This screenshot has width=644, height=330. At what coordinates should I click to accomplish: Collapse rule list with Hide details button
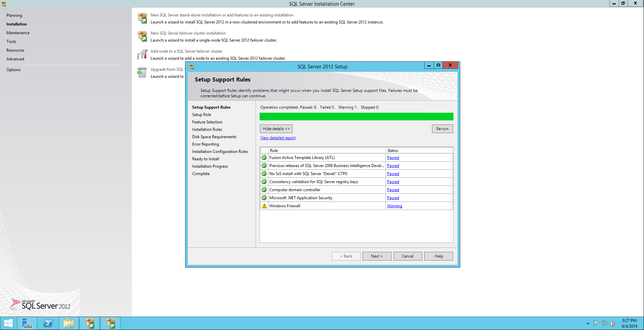(276, 129)
